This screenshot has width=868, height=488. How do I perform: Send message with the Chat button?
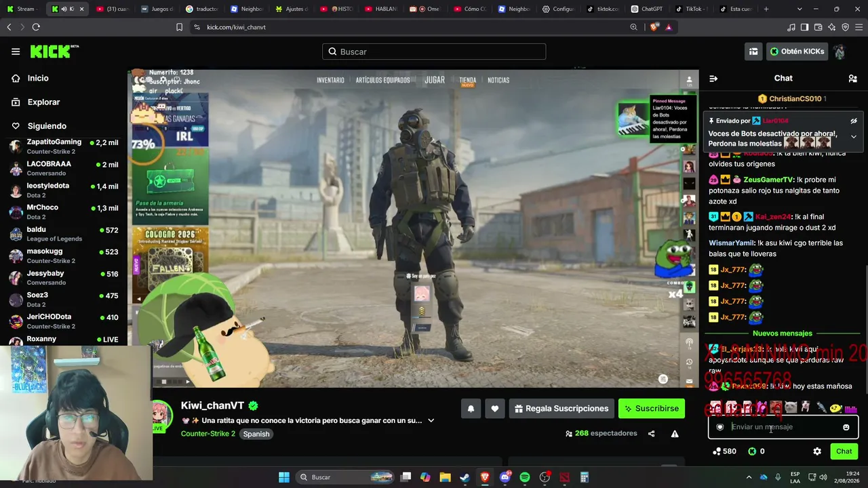coord(844,451)
